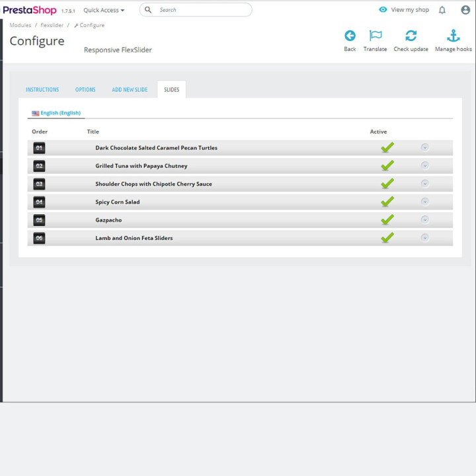Toggle active status of Gazpacho slide

pos(387,219)
